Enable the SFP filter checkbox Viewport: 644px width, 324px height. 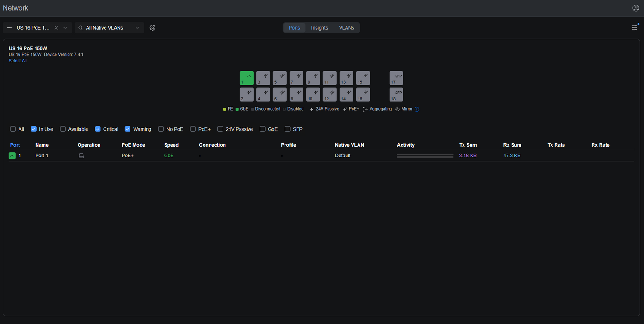287,129
